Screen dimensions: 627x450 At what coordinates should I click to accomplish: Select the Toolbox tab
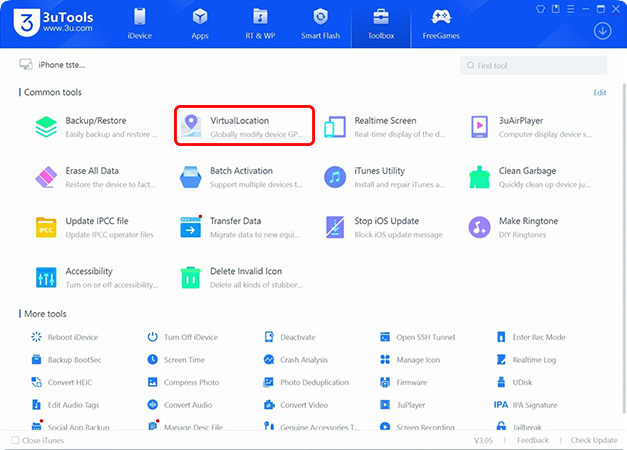click(x=381, y=24)
